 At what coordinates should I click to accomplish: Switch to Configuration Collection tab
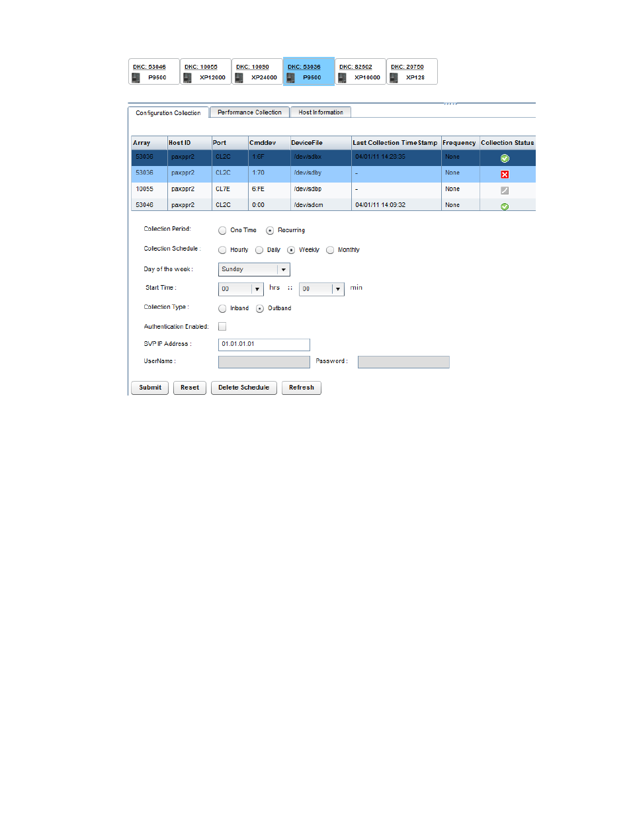pyautogui.click(x=168, y=113)
